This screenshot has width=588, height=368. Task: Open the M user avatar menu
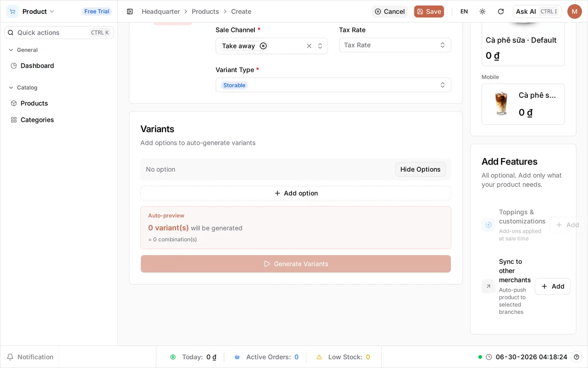pyautogui.click(x=574, y=11)
